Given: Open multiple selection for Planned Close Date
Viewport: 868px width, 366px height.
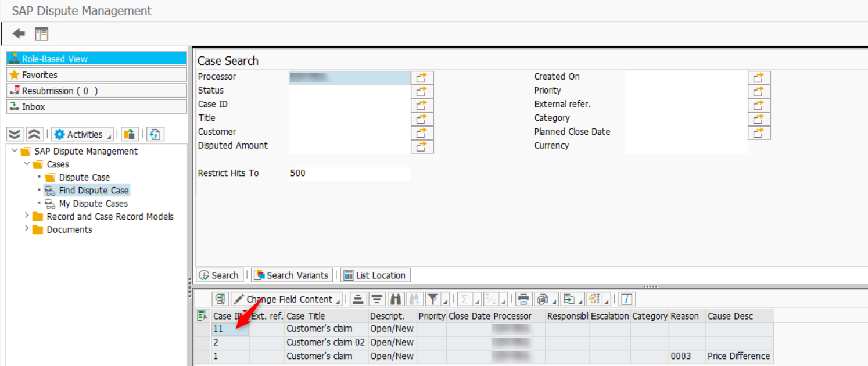Looking at the screenshot, I should [x=759, y=133].
